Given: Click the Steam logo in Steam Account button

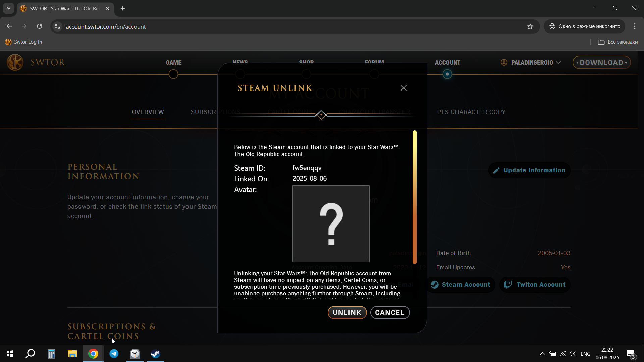Looking at the screenshot, I should (x=435, y=285).
